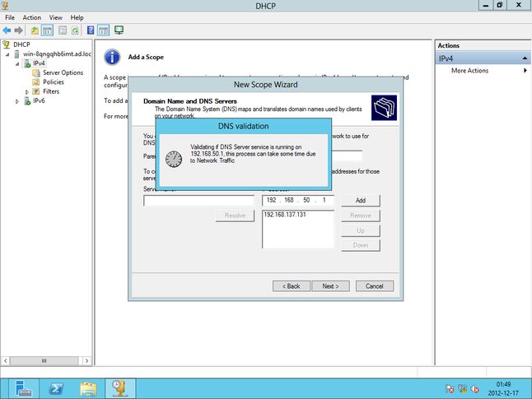Image resolution: width=532 pixels, height=399 pixels.
Task: Click the IP address field showing 192.168.50.1
Action: [298, 201]
